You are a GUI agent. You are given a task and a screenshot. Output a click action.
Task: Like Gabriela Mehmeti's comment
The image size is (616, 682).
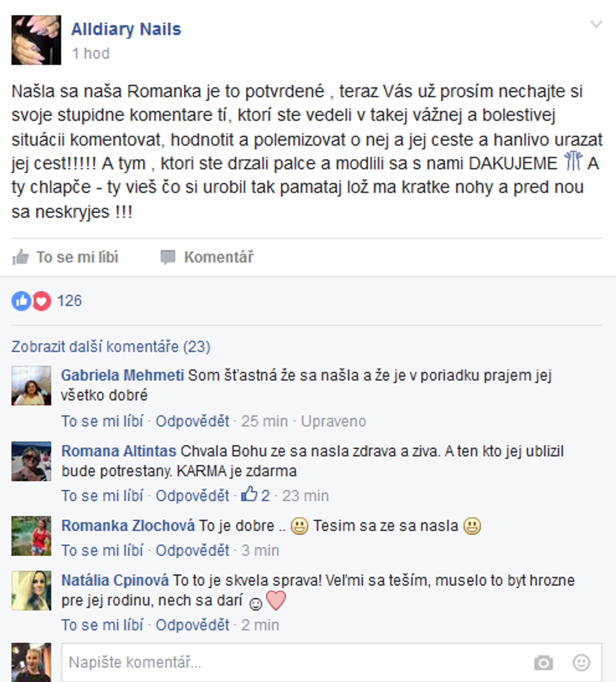102,421
